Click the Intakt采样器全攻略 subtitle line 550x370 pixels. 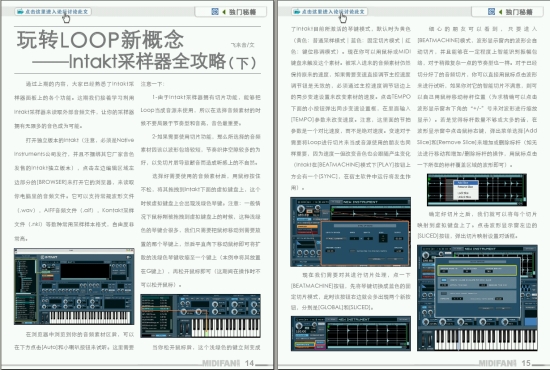(x=145, y=61)
